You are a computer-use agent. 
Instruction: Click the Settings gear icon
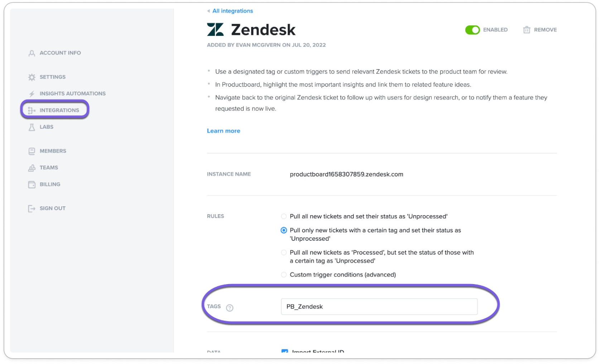pyautogui.click(x=32, y=77)
